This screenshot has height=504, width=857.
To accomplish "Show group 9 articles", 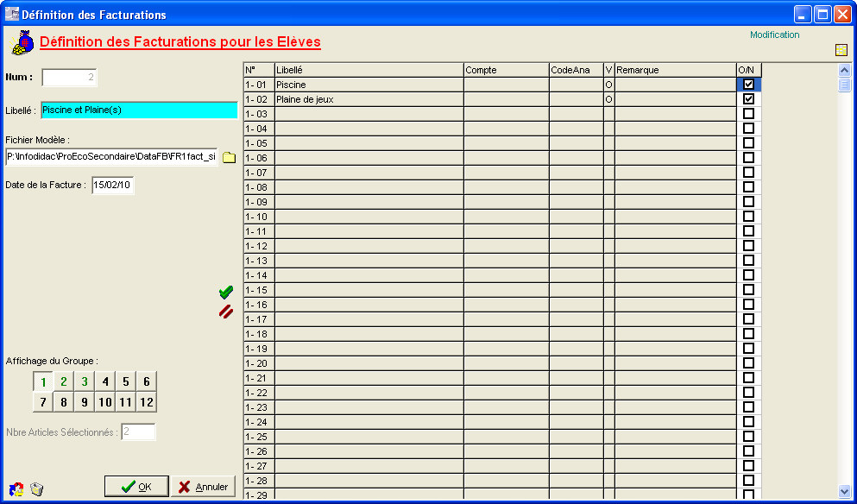I will tap(85, 402).
